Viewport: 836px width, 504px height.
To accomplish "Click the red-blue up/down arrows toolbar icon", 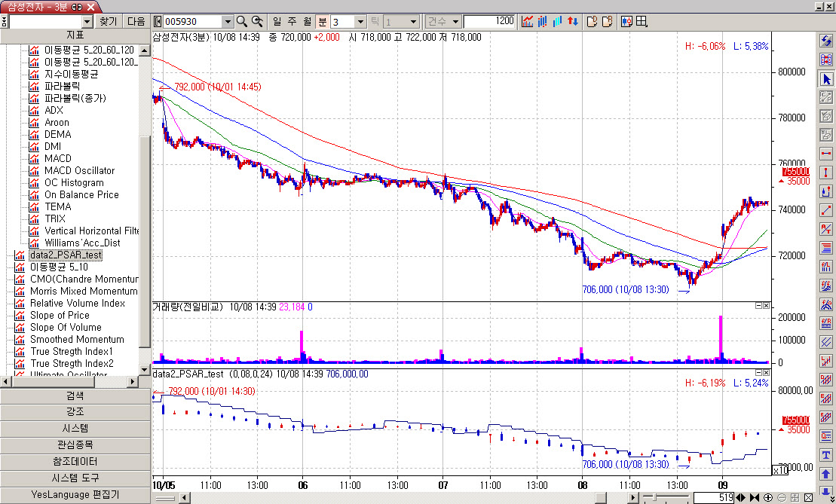I will pyautogui.click(x=573, y=22).
